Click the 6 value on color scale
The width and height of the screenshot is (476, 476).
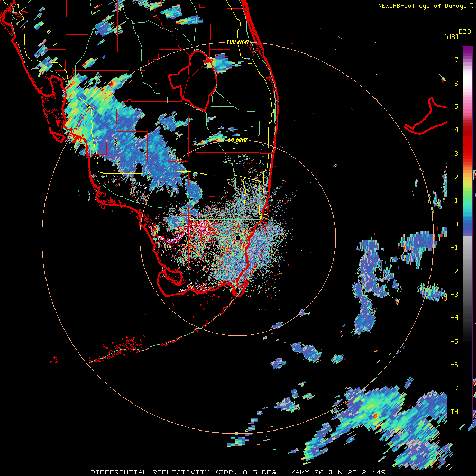coord(456,83)
